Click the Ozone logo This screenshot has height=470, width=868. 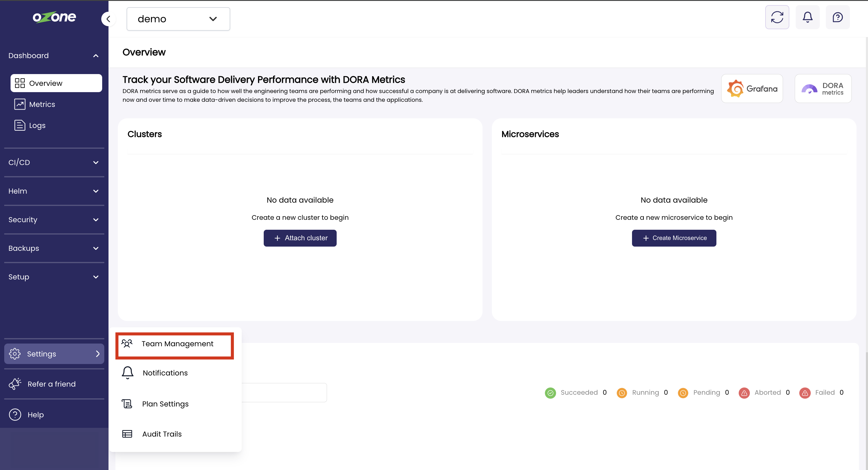point(54,17)
